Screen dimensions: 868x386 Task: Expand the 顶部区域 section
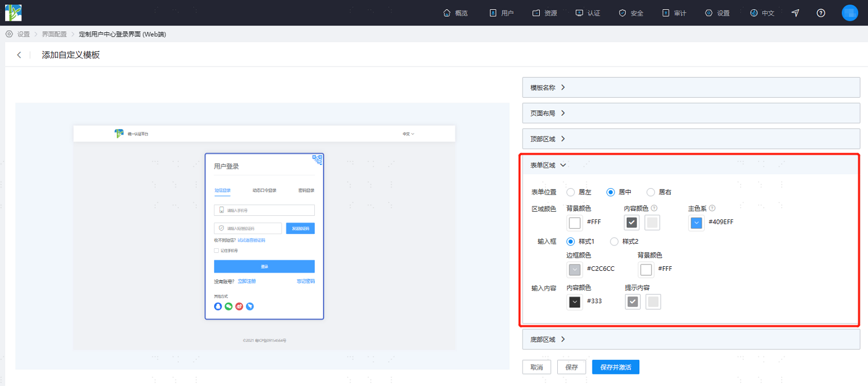point(691,139)
